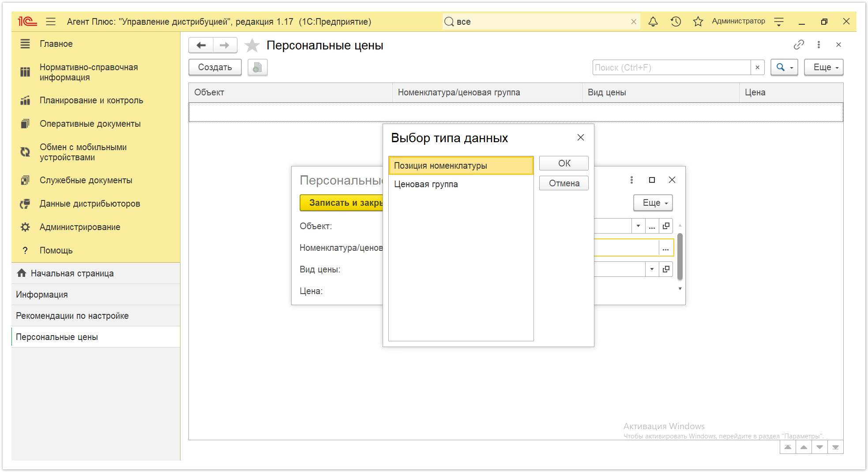Click the record form vertical scrollbar
The image size is (868, 472).
coord(680,257)
